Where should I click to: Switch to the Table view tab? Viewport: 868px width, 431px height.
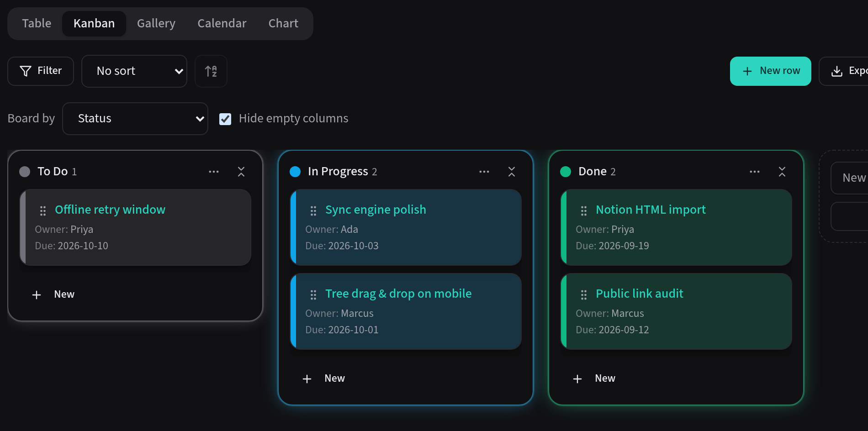point(37,23)
